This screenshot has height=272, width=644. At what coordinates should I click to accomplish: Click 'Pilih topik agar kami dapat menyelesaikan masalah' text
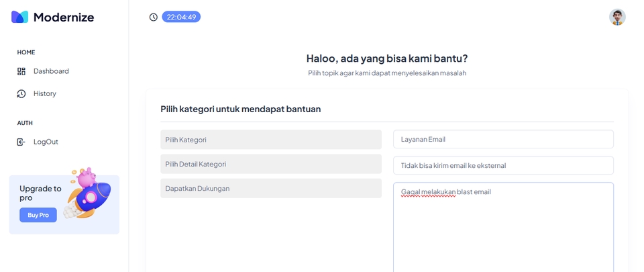point(387,73)
